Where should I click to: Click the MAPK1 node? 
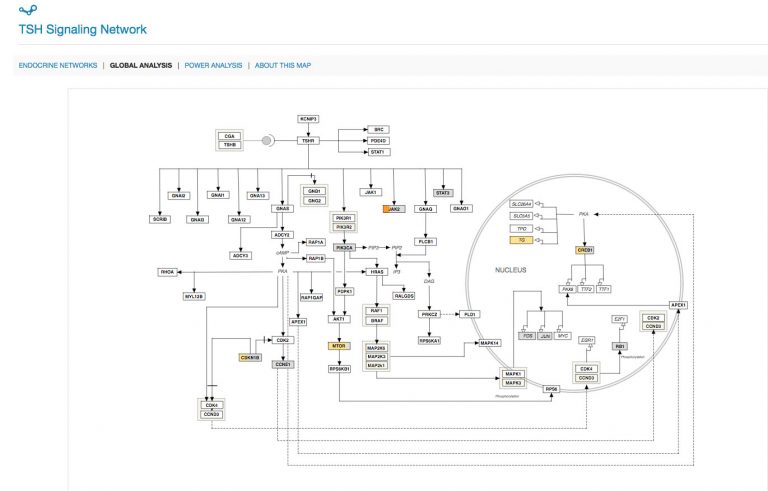(x=513, y=374)
